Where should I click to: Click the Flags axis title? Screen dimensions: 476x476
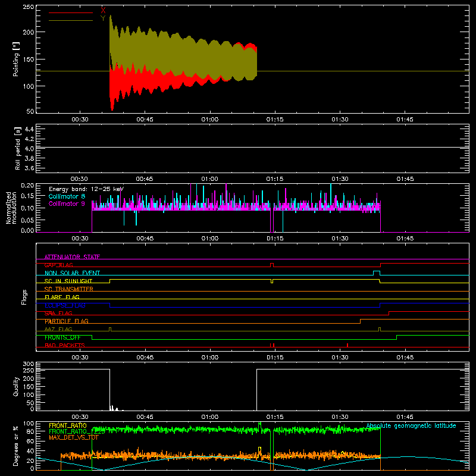24,297
